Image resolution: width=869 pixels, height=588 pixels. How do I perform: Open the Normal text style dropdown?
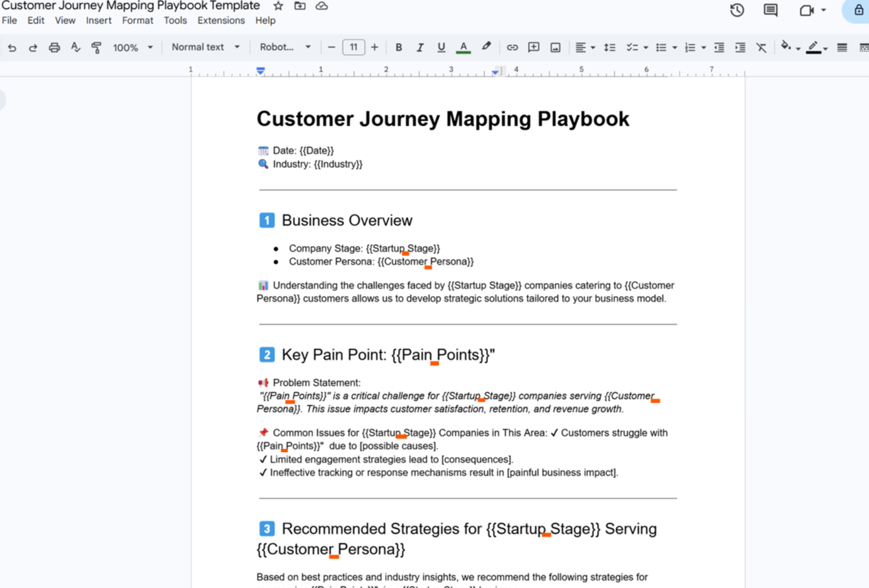[205, 48]
